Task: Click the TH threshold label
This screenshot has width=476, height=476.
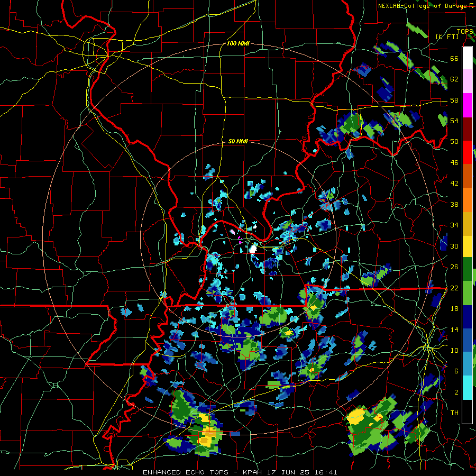Action: [454, 413]
